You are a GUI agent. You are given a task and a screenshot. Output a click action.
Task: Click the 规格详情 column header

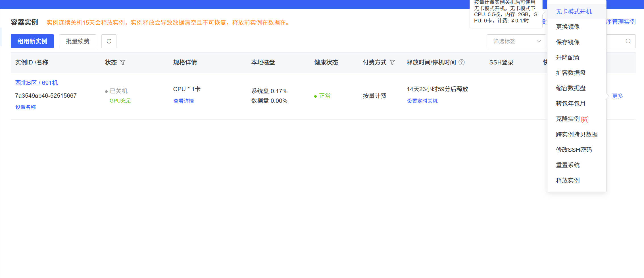(185, 62)
